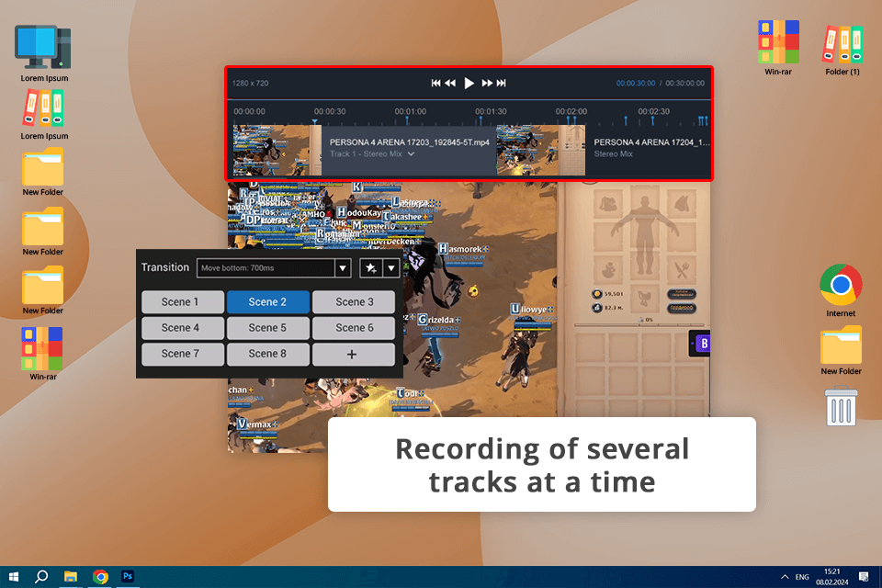The width and height of the screenshot is (882, 588).
Task: Switch to Scene 1
Action: click(x=183, y=302)
